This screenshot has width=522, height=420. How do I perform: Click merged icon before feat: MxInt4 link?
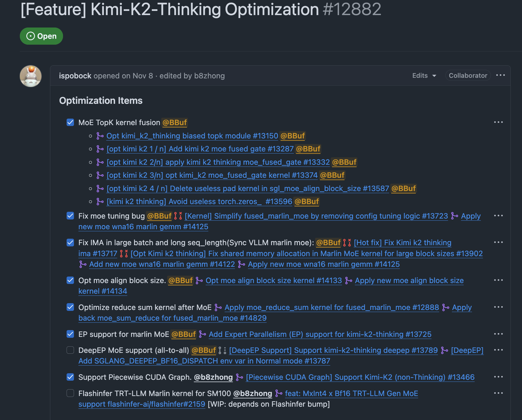click(x=279, y=393)
